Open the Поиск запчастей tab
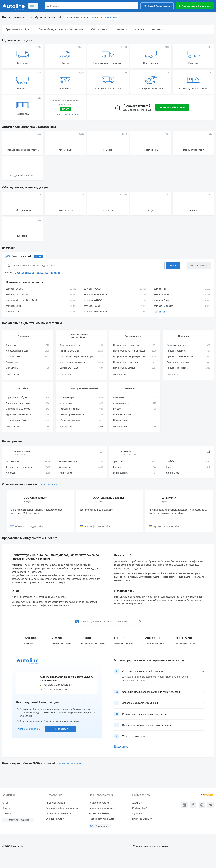 click(24, 256)
